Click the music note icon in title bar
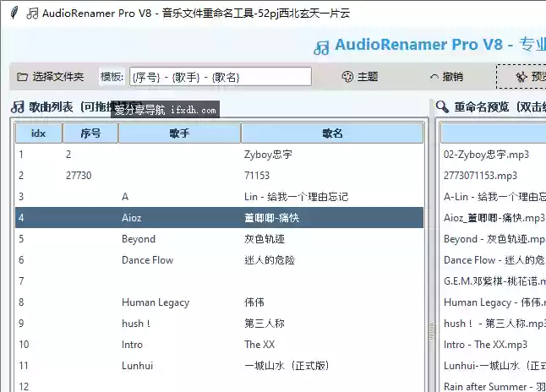Screen dimensions: 546x392 click(32, 14)
